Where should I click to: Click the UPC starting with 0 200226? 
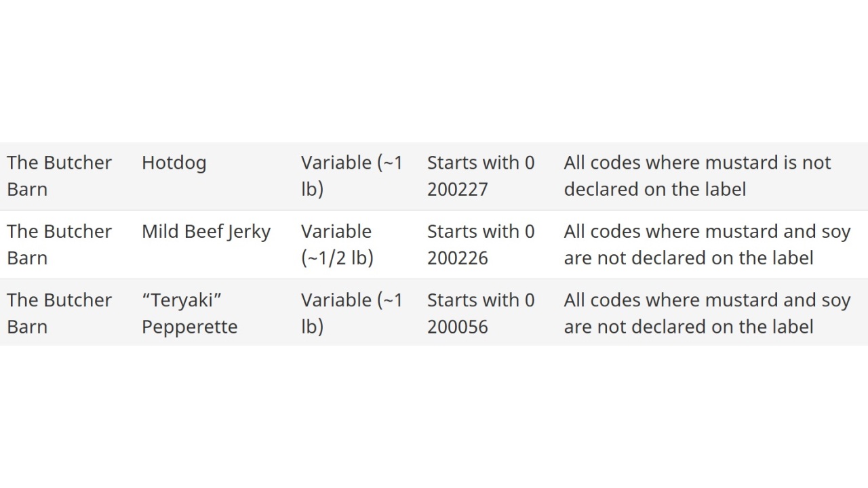coord(481,245)
